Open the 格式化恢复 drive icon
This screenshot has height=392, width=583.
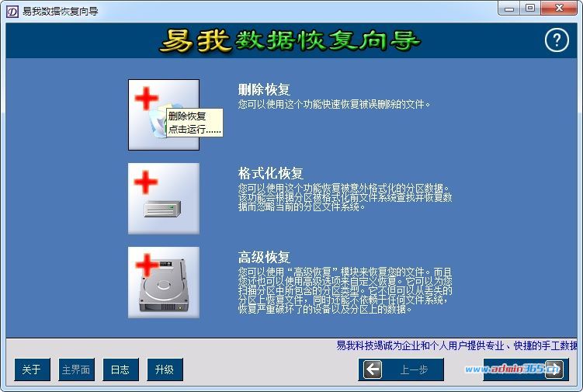(x=164, y=199)
